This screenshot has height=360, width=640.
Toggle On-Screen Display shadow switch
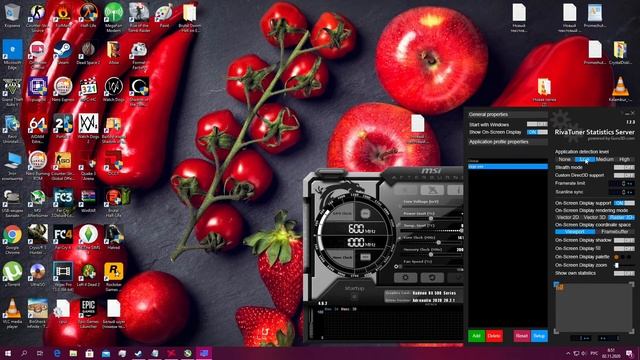click(x=624, y=240)
